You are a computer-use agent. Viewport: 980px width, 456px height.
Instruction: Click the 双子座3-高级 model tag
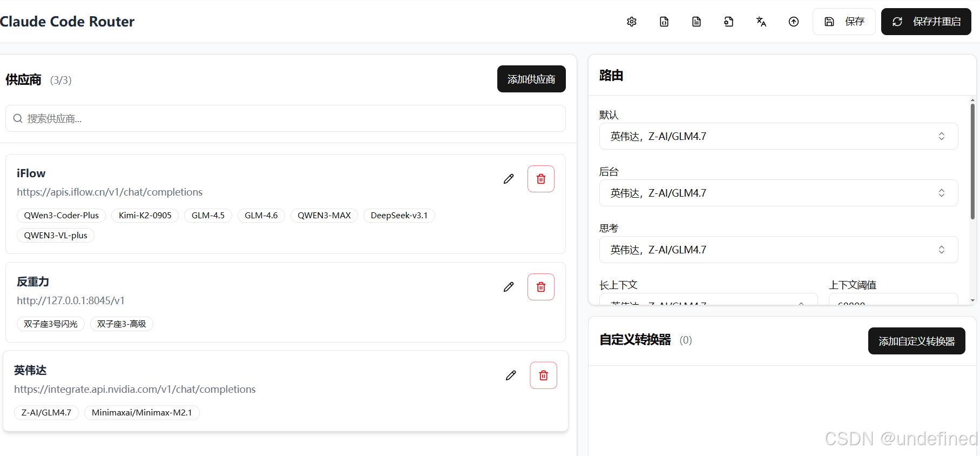click(x=121, y=324)
